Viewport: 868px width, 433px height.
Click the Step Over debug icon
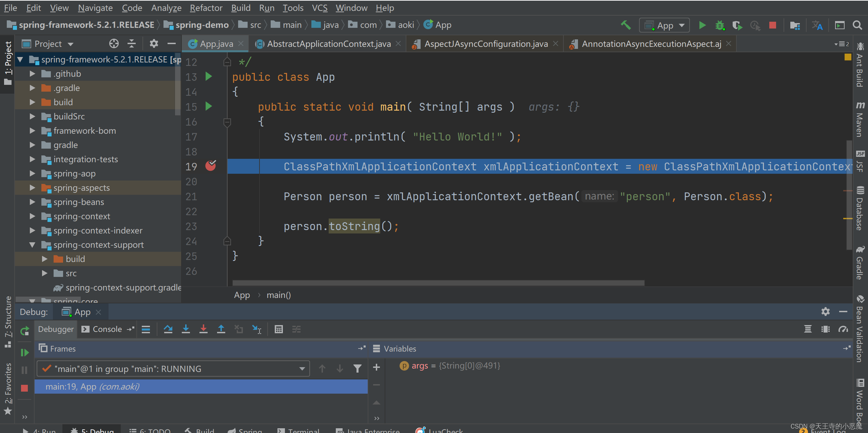point(168,329)
